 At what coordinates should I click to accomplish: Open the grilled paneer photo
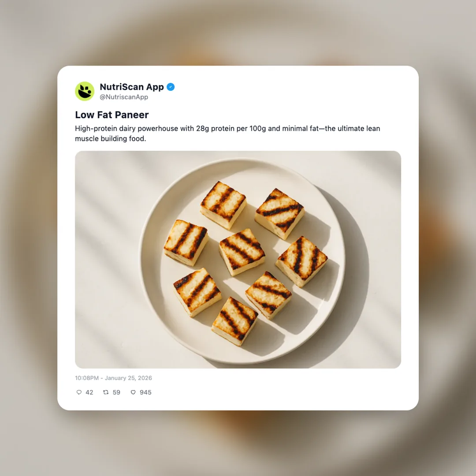click(238, 259)
